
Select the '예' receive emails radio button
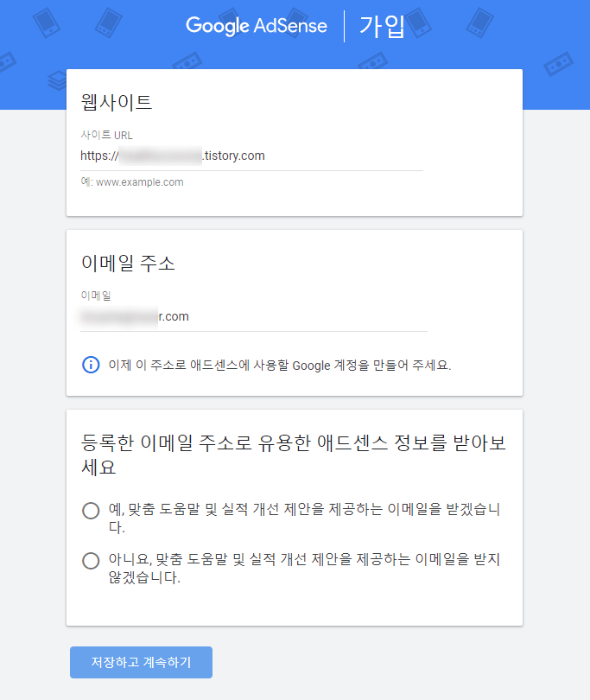[91, 510]
